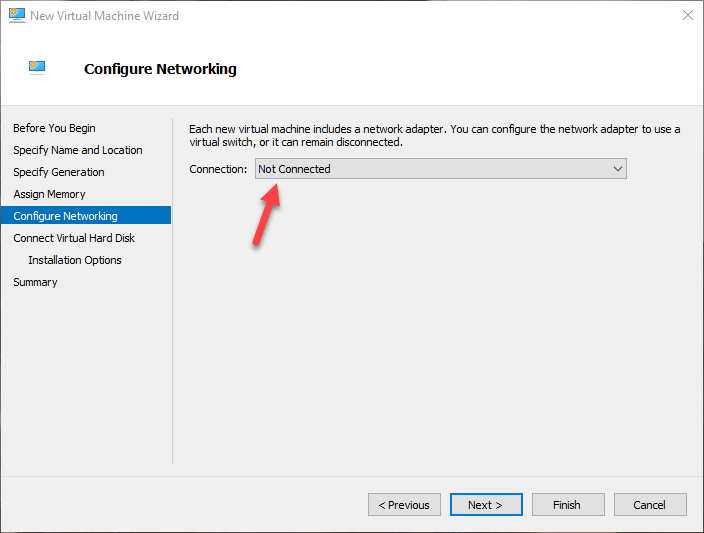Open the Specify Name and Location step
The image size is (704, 533).
pyautogui.click(x=77, y=150)
